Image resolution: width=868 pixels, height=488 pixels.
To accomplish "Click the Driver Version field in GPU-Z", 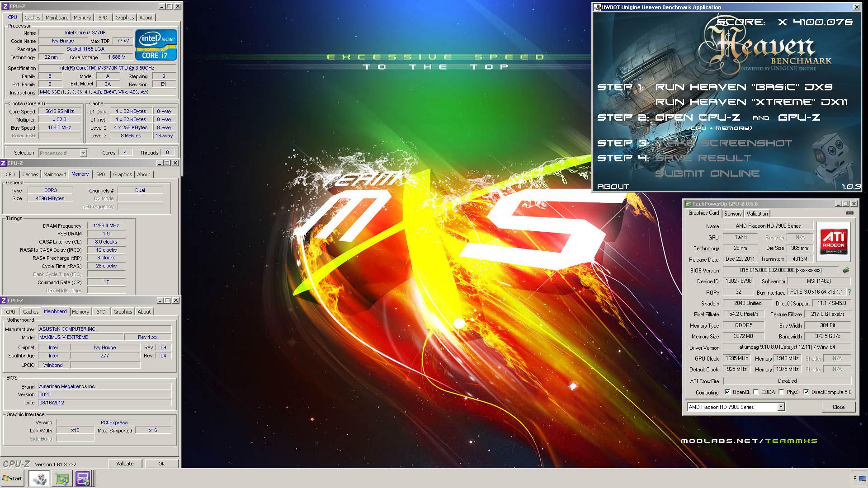I will click(x=787, y=347).
